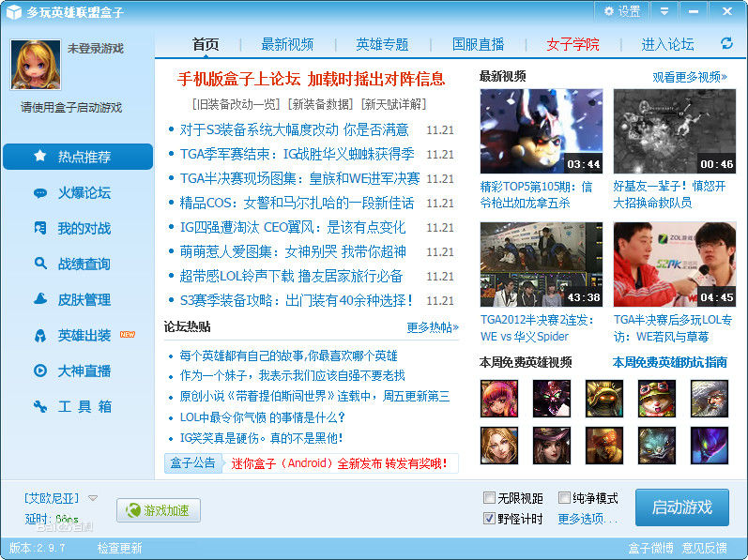This screenshot has width=748, height=560.
Task: Switch to the 最新视频 tab
Action: [x=287, y=44]
